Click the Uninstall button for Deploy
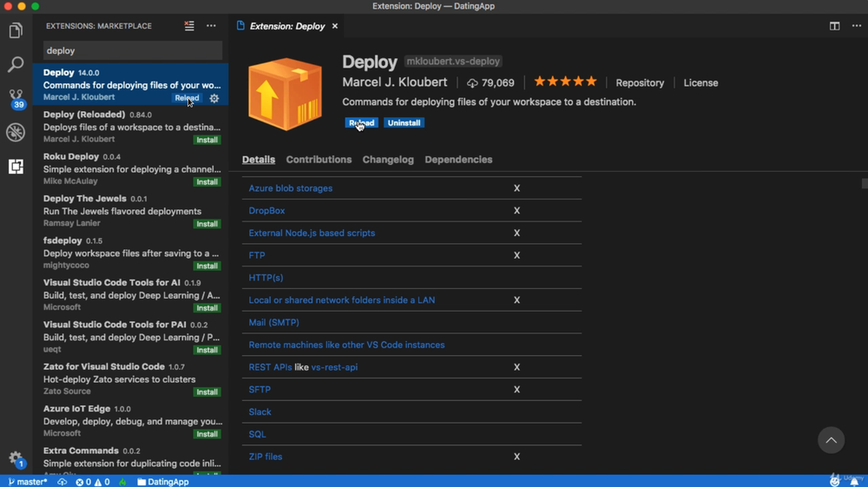The width and height of the screenshot is (868, 487). pos(404,123)
